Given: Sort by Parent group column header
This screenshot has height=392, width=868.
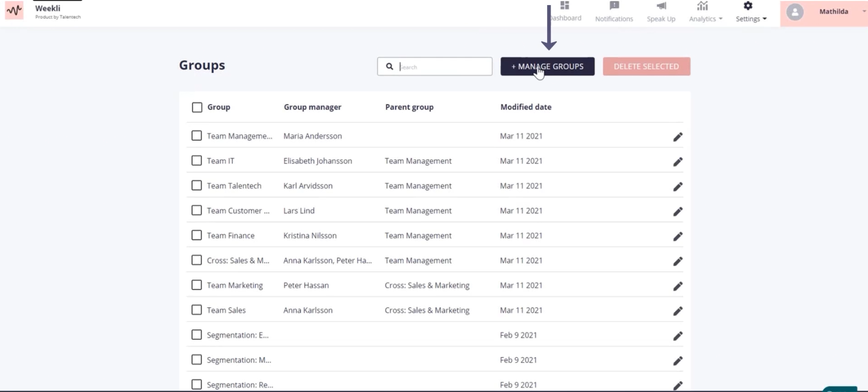Looking at the screenshot, I should coord(409,107).
